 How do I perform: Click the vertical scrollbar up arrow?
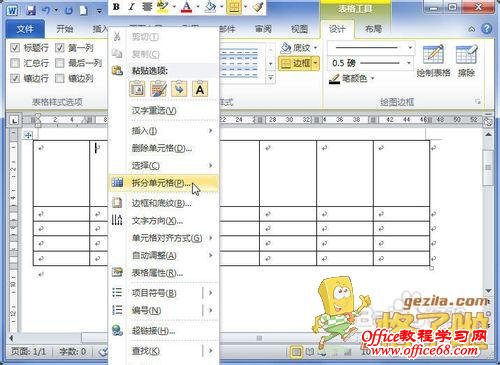pyautogui.click(x=488, y=135)
